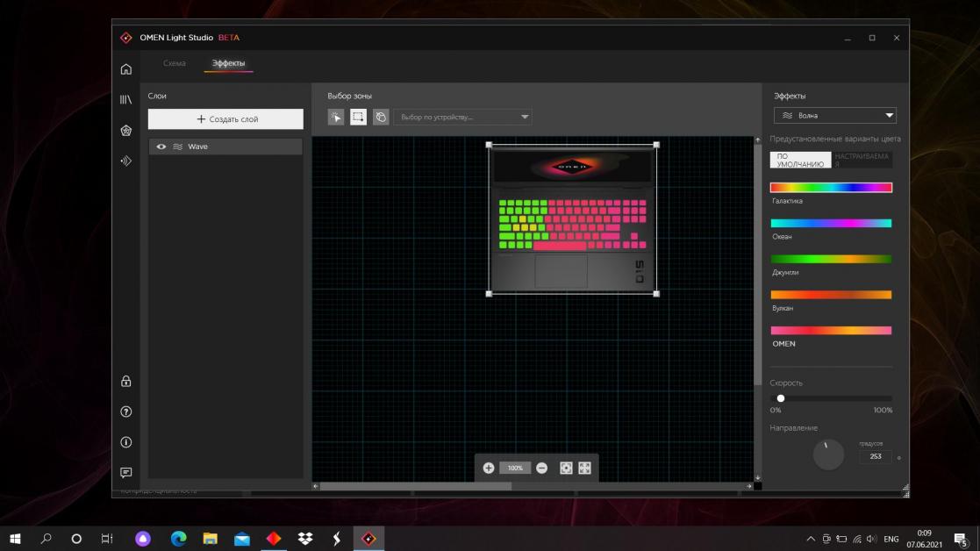Image resolution: width=980 pixels, height=551 pixels.
Task: Zoom in with the plus icon
Action: pos(489,468)
